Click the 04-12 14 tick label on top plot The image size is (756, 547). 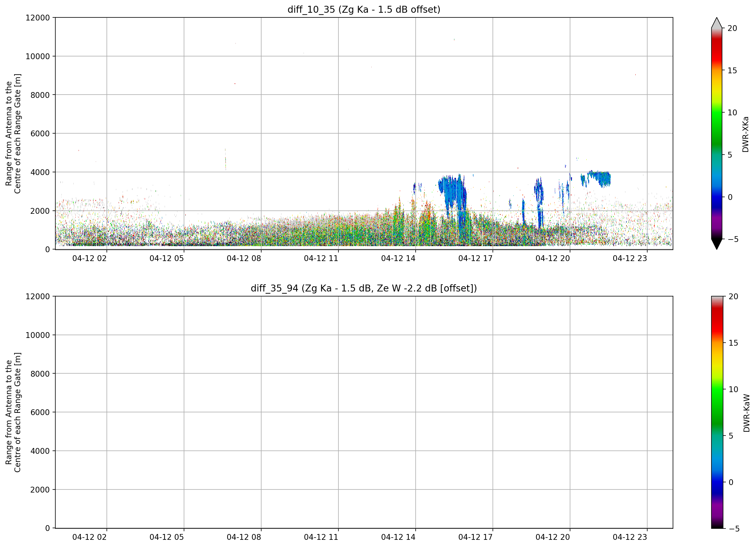(398, 259)
